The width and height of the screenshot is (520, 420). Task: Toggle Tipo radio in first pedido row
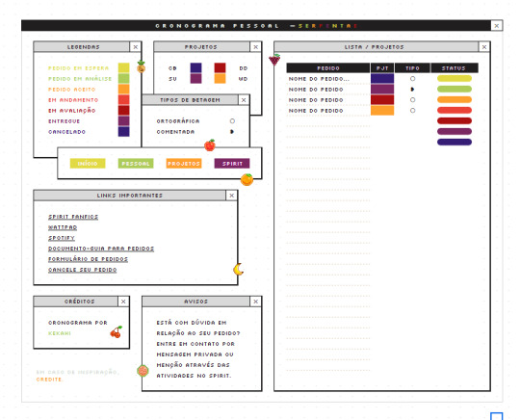(x=412, y=79)
